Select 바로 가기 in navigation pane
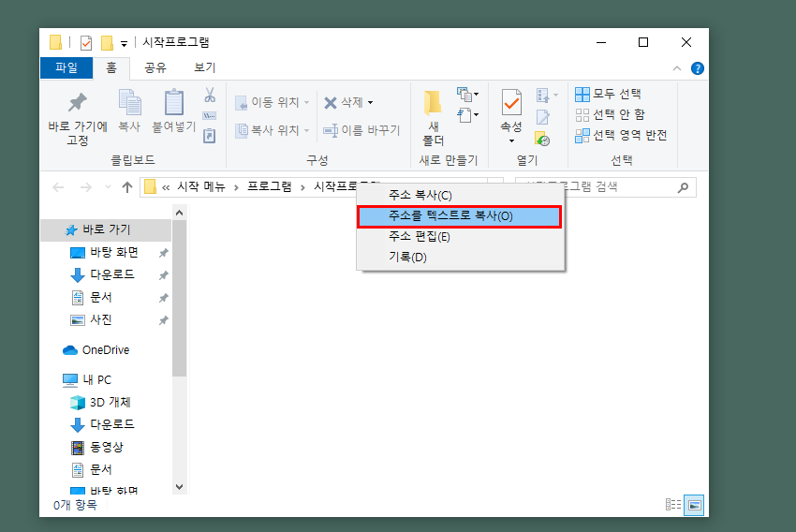This screenshot has height=532, width=796. pyautogui.click(x=106, y=230)
